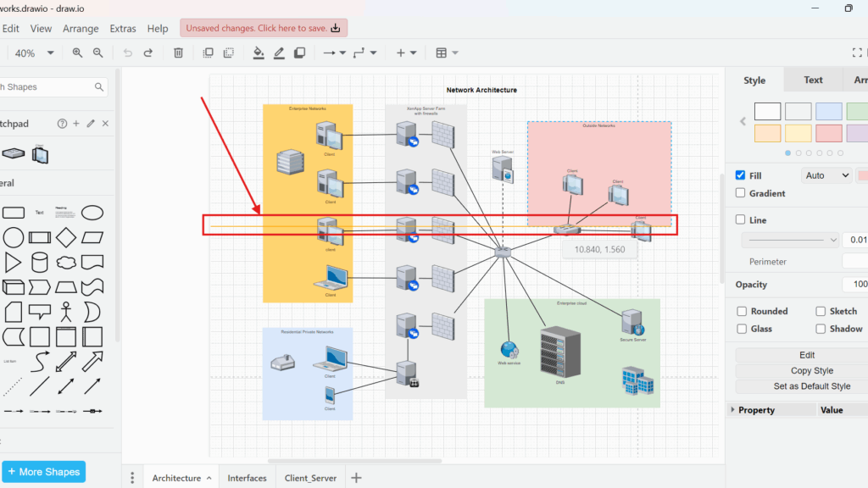Click the Undo icon
Viewport: 868px width, 488px height.
(127, 53)
